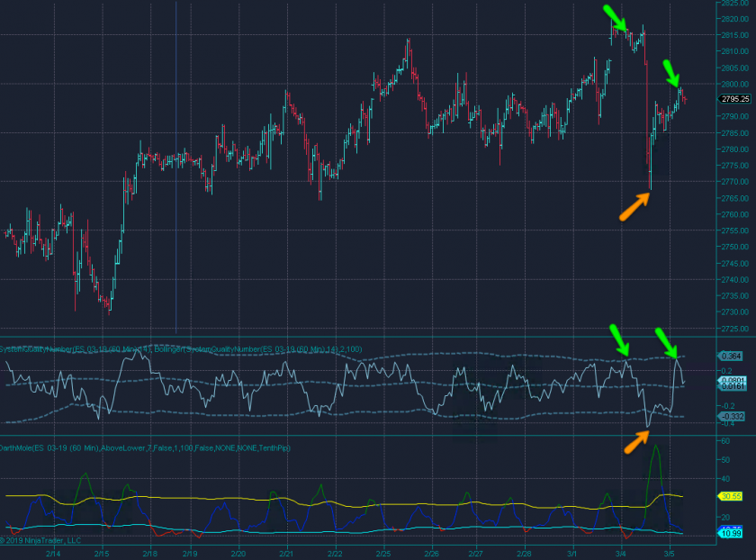
Task: Click the 3/1 date label
Action: click(572, 553)
